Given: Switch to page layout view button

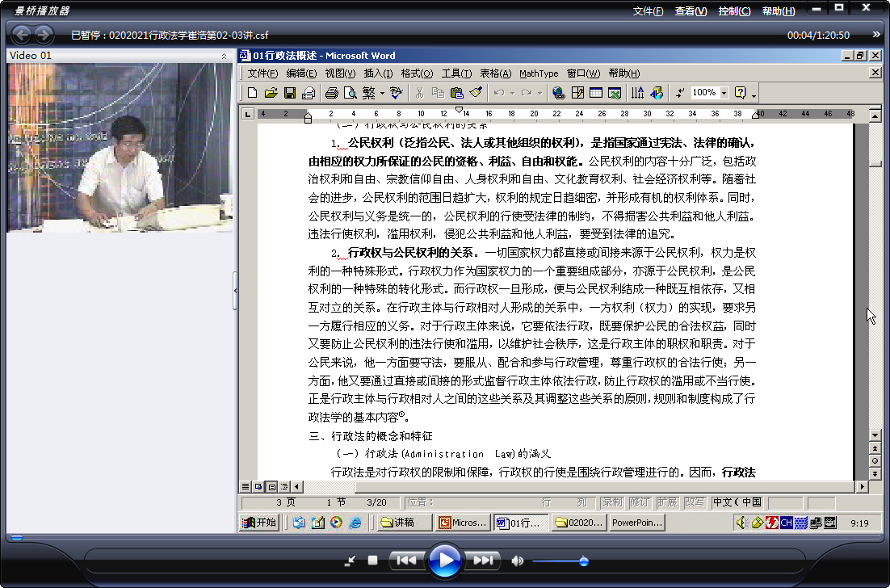Looking at the screenshot, I should (x=271, y=486).
